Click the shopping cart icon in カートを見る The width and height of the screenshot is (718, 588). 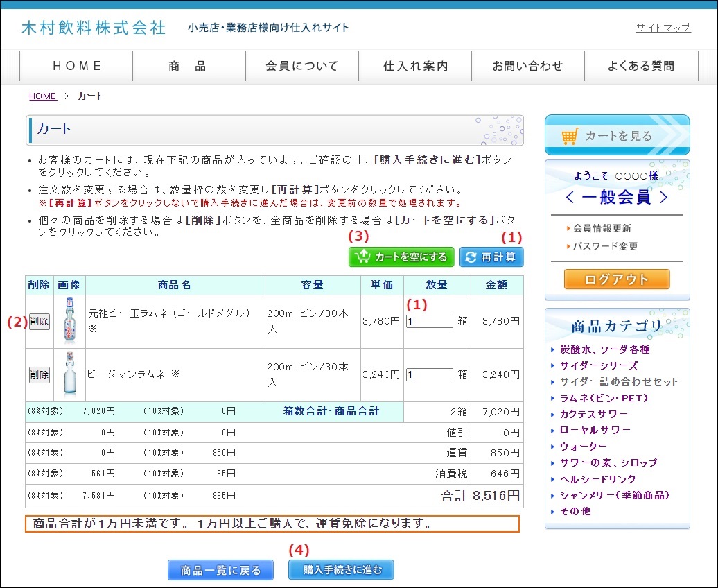point(570,137)
